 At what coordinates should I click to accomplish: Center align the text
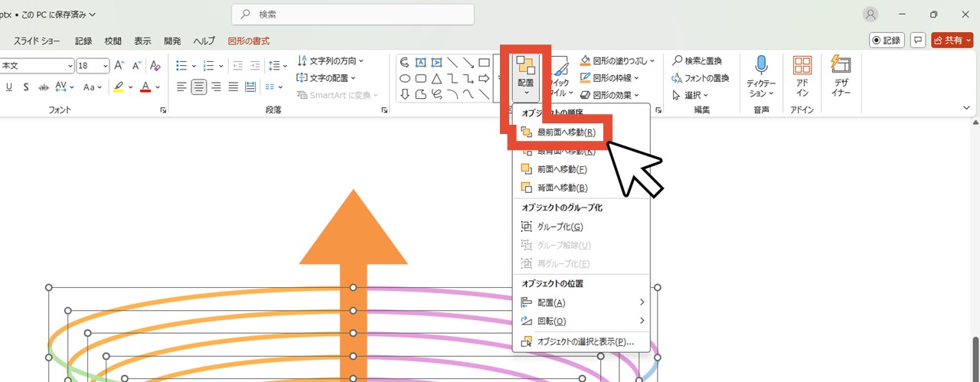click(199, 87)
